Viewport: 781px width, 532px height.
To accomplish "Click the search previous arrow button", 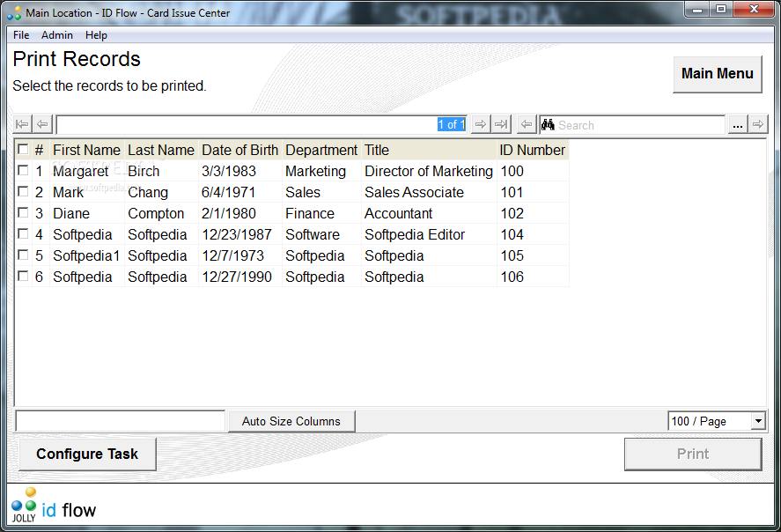I will pos(527,124).
